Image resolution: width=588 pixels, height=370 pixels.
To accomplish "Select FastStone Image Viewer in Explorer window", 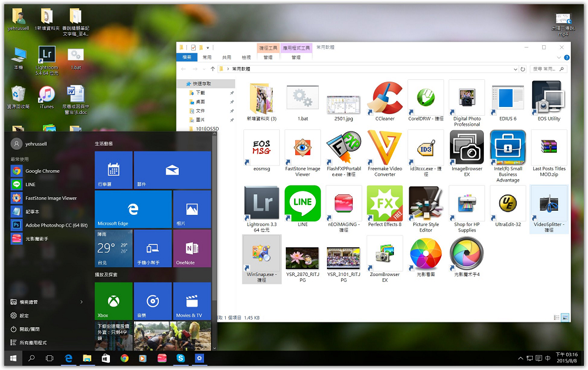I will click(x=303, y=153).
